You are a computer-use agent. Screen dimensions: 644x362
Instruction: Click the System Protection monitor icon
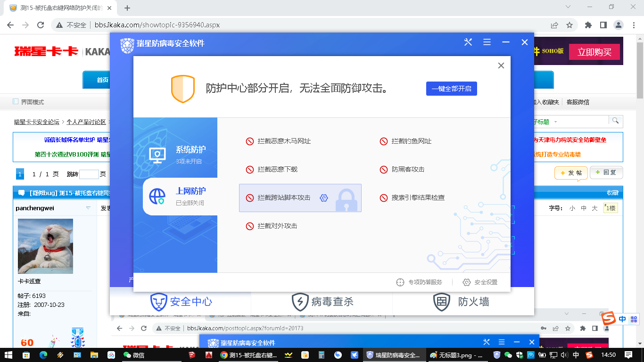coord(157,155)
